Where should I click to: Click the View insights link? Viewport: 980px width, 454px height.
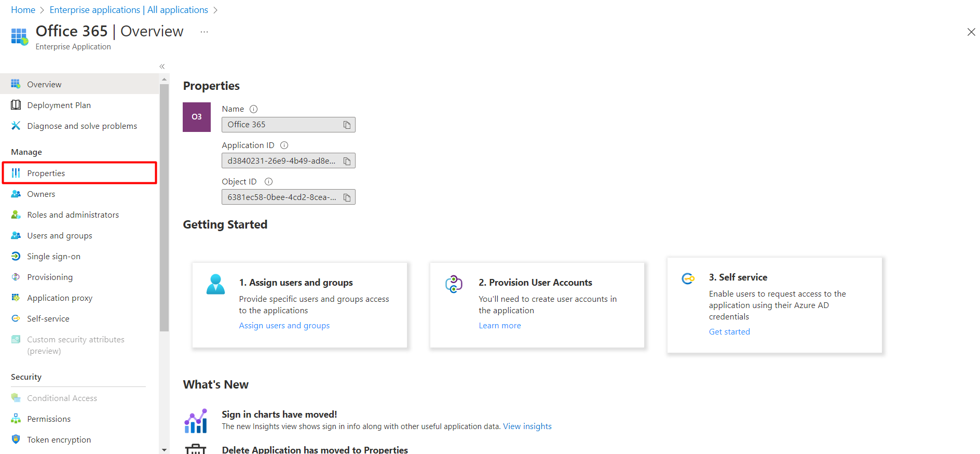pos(527,426)
